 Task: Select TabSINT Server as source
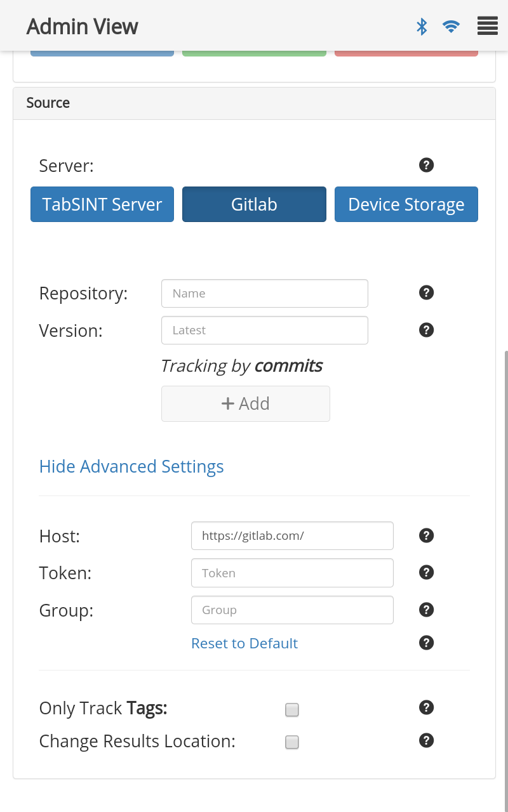102,204
